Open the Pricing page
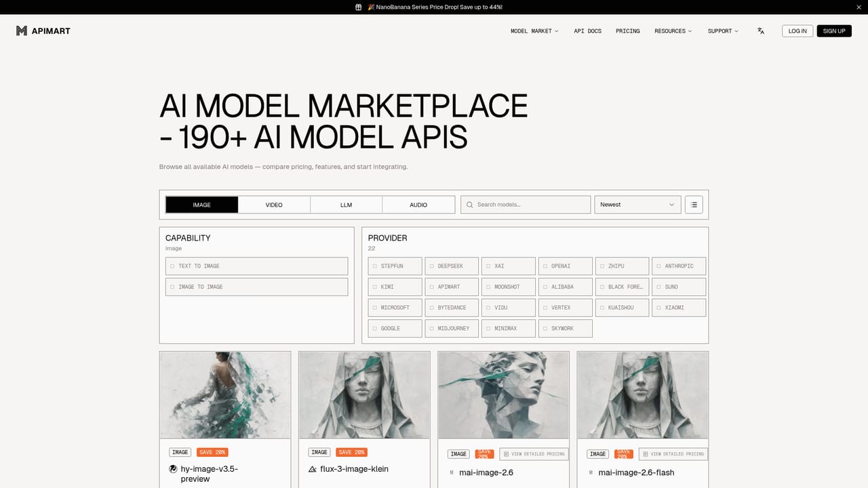The image size is (868, 488). pyautogui.click(x=628, y=31)
